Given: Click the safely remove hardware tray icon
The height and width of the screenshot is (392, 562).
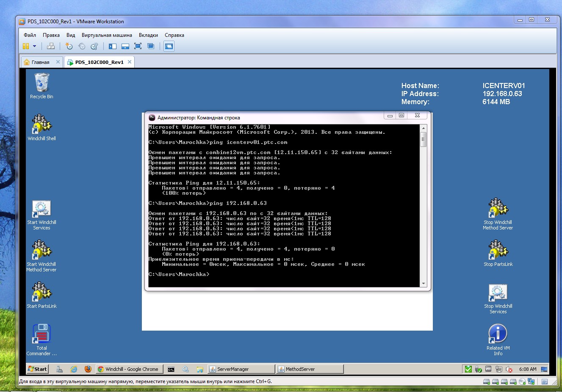Looking at the screenshot, I should click(x=478, y=369).
